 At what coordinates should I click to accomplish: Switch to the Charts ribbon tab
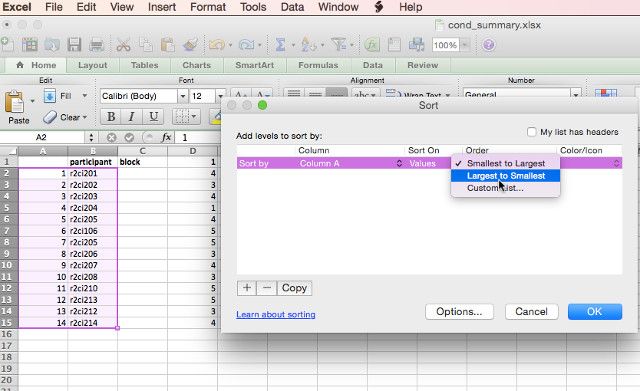point(196,65)
